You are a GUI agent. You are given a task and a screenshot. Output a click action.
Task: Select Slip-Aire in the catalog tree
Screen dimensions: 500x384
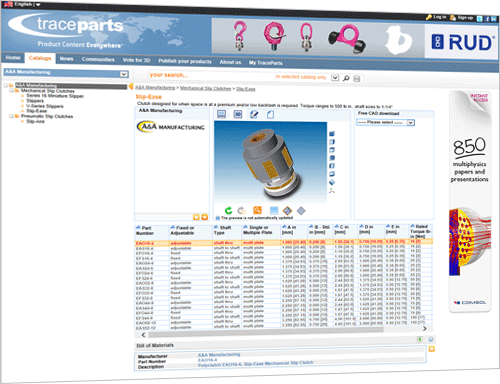click(x=35, y=121)
